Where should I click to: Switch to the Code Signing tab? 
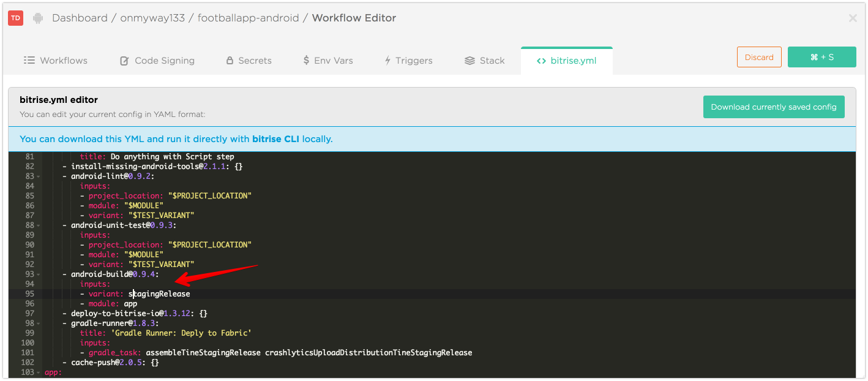click(157, 61)
